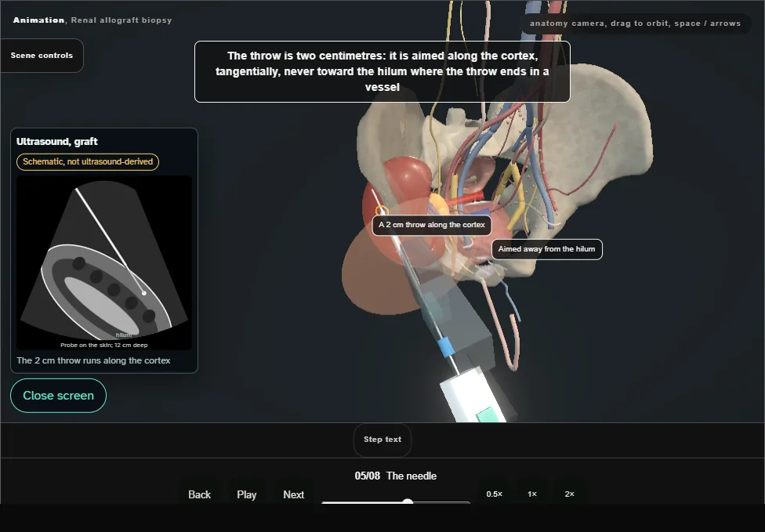Click the 'Ultrasound, graft' panel title

tap(57, 141)
